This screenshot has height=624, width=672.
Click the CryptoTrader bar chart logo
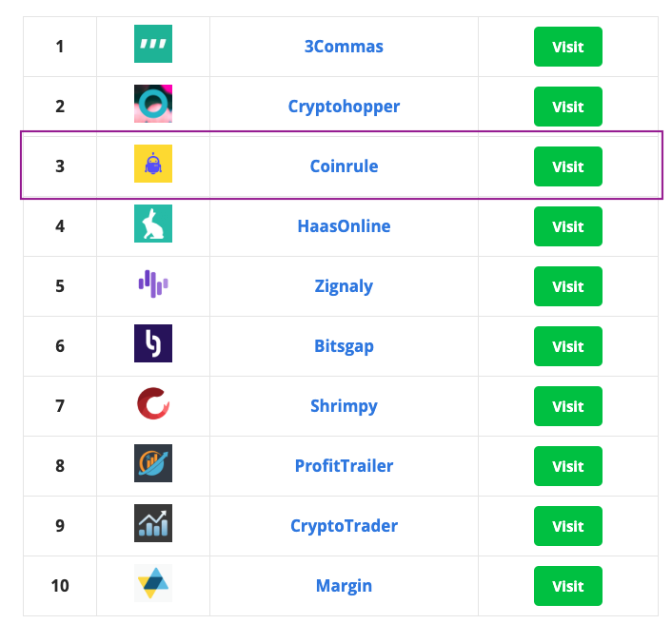pyautogui.click(x=153, y=523)
